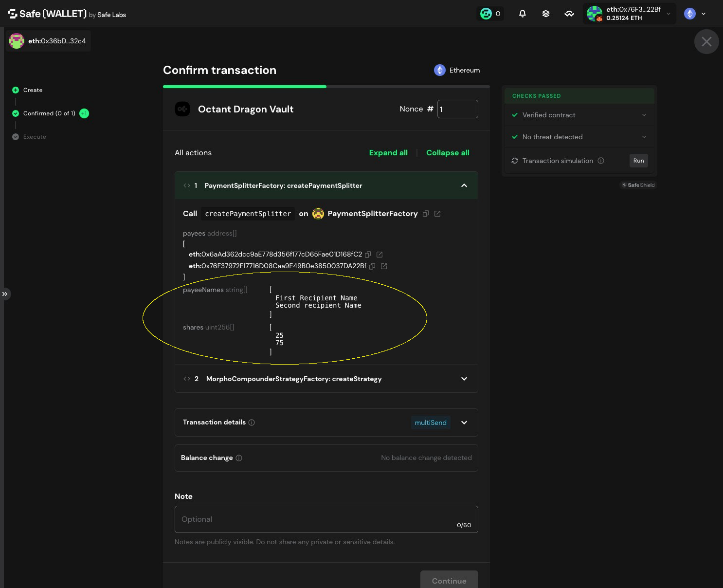Image resolution: width=723 pixels, height=588 pixels.
Task: Expand the collapsed sidebar arrow
Action: [x=5, y=294]
